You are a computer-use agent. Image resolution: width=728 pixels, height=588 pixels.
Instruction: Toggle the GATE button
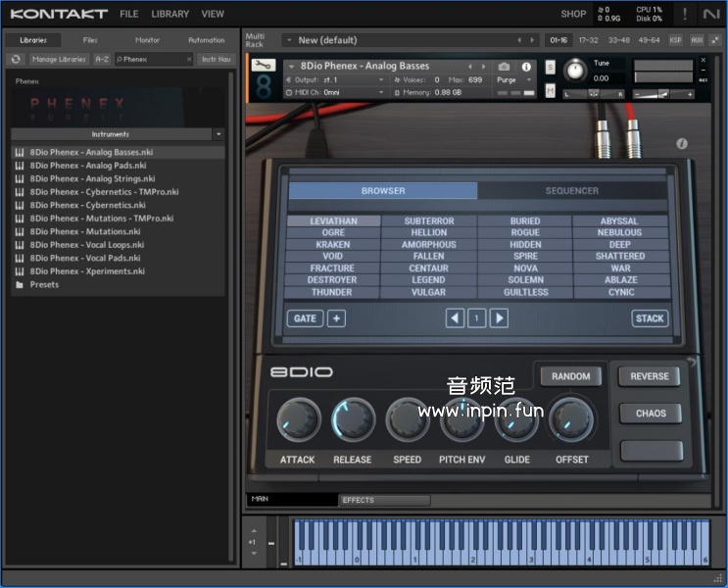pos(305,318)
